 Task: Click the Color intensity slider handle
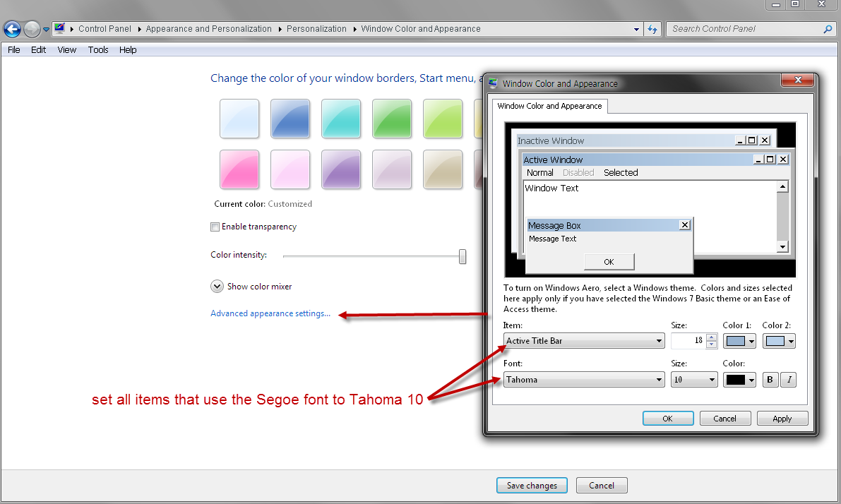coord(463,256)
